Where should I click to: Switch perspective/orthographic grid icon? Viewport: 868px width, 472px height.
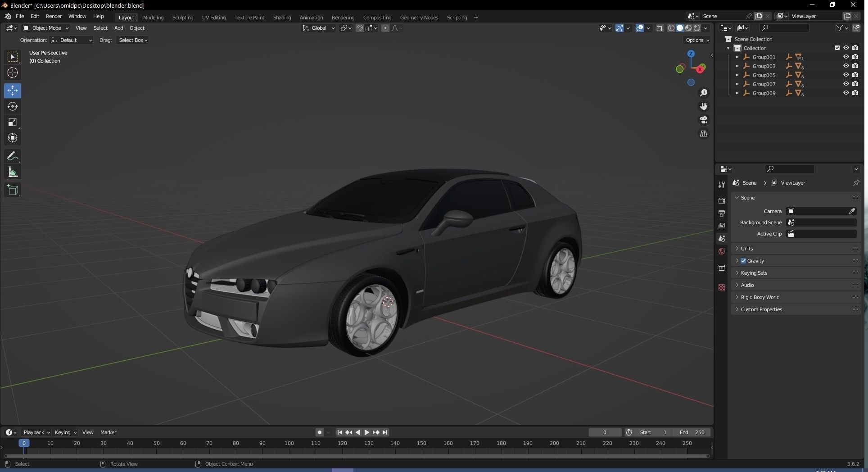(703, 134)
